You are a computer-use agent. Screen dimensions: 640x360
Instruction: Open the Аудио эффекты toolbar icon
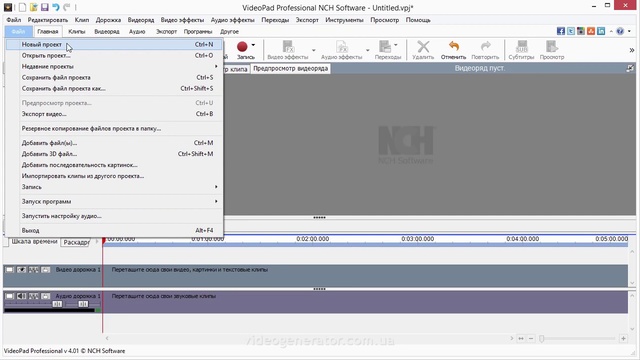click(342, 47)
